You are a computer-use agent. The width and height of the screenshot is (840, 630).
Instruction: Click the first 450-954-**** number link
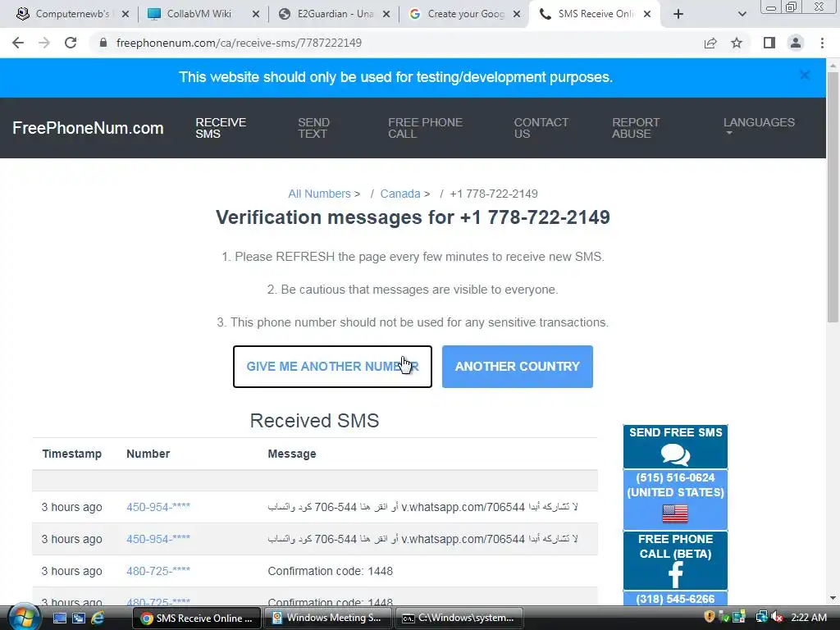click(x=158, y=507)
